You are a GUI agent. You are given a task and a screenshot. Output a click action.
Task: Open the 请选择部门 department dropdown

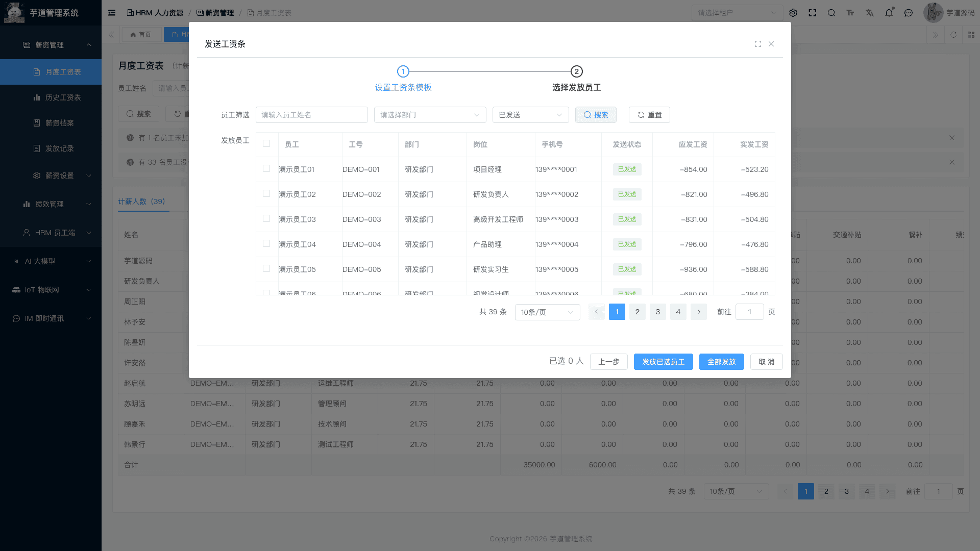tap(430, 115)
